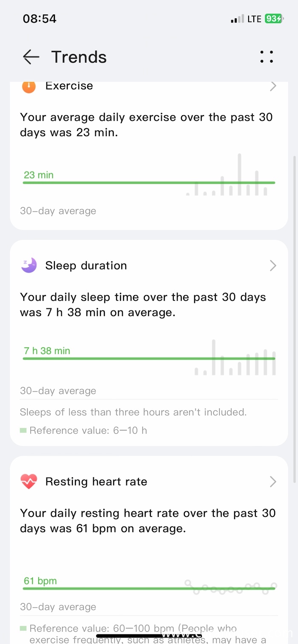Tap the Trends page title
The height and width of the screenshot is (644, 298).
pos(79,57)
